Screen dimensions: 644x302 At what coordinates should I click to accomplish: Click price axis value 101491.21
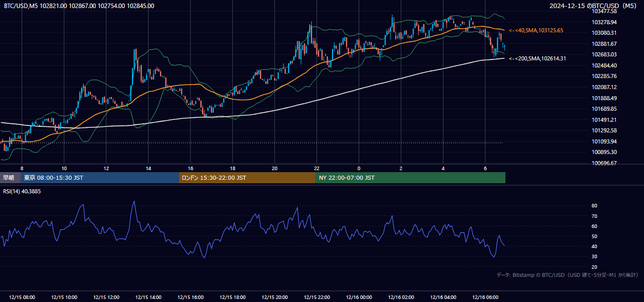pyautogui.click(x=604, y=120)
